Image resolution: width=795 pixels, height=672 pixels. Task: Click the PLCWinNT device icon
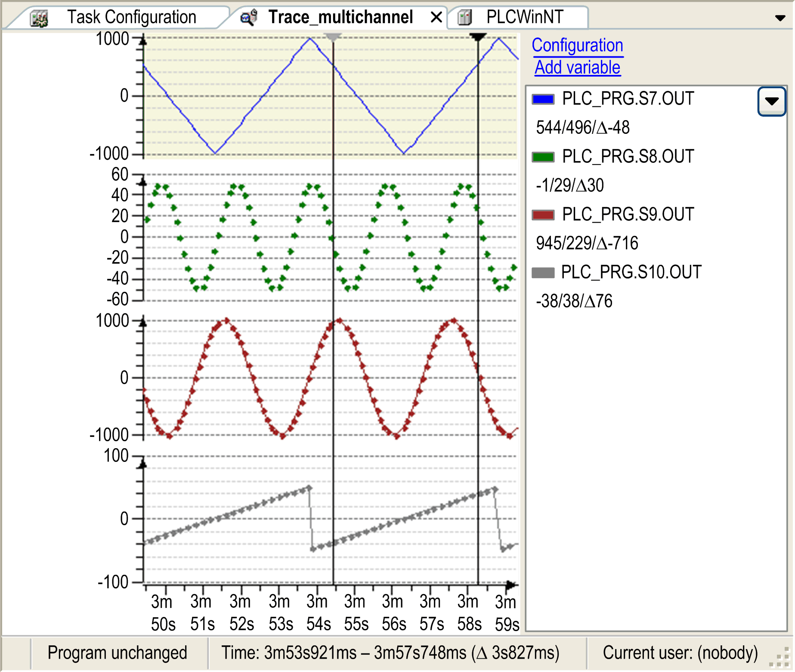pos(465,18)
